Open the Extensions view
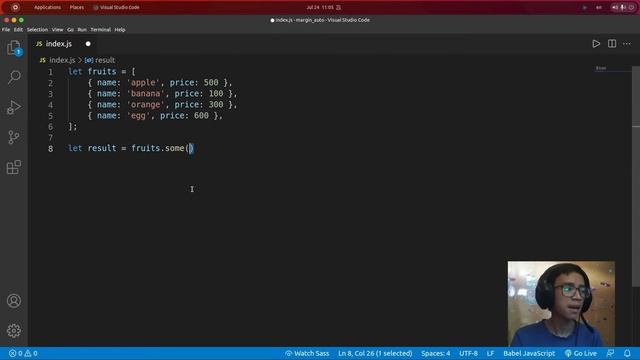The height and width of the screenshot is (360, 640). click(14, 167)
